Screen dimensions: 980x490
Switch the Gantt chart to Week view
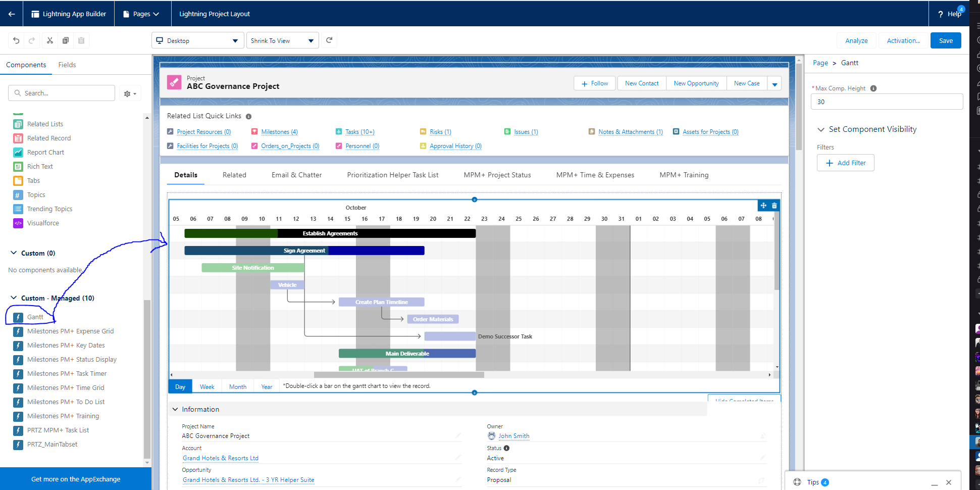coord(207,386)
